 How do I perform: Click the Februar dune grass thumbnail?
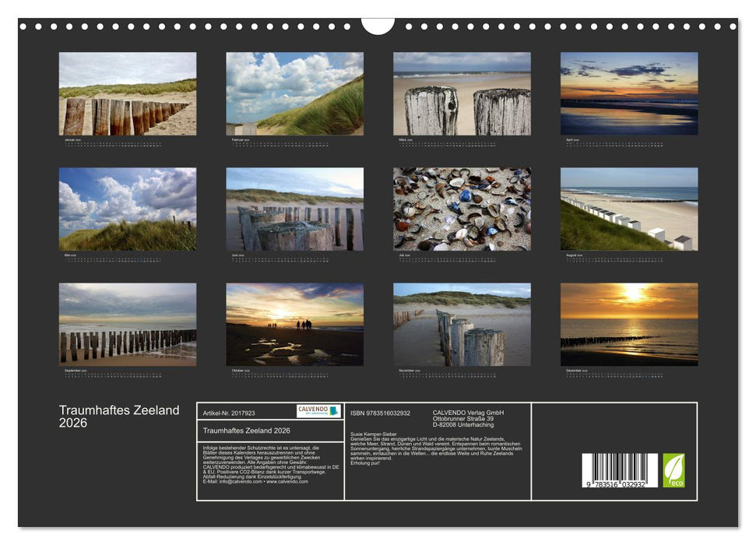click(292, 95)
